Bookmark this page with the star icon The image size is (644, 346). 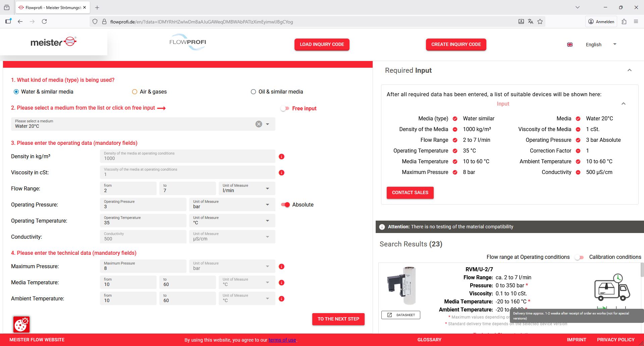(x=540, y=22)
